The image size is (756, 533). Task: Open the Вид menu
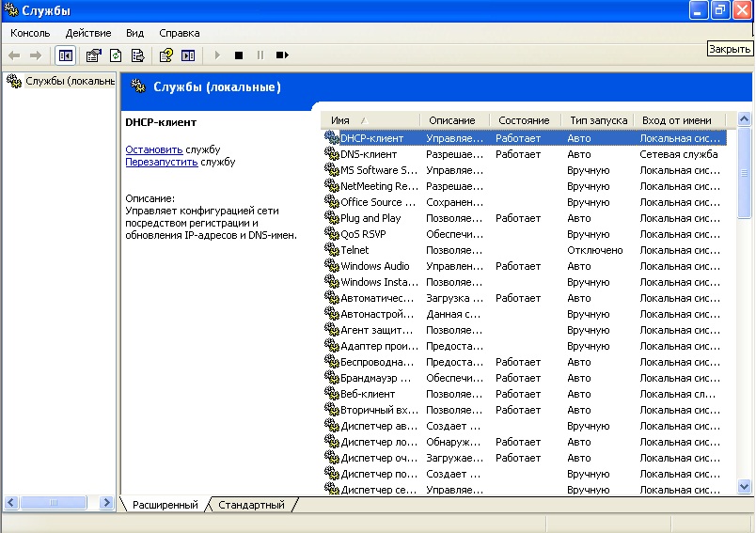pos(135,33)
